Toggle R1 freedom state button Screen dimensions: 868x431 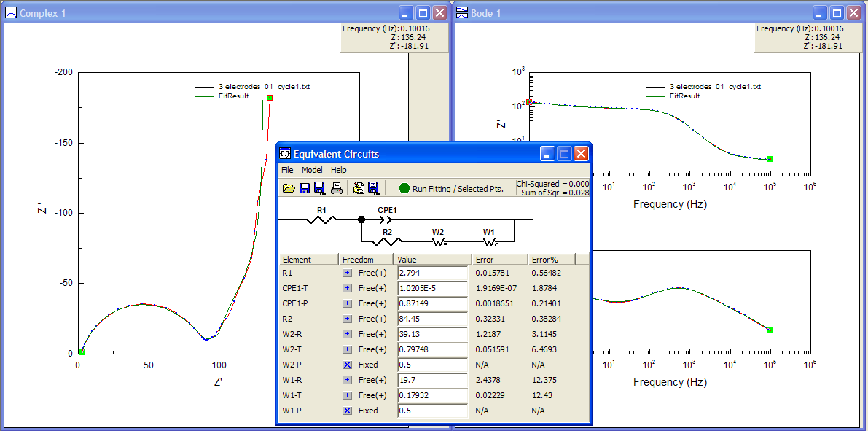[x=347, y=273]
